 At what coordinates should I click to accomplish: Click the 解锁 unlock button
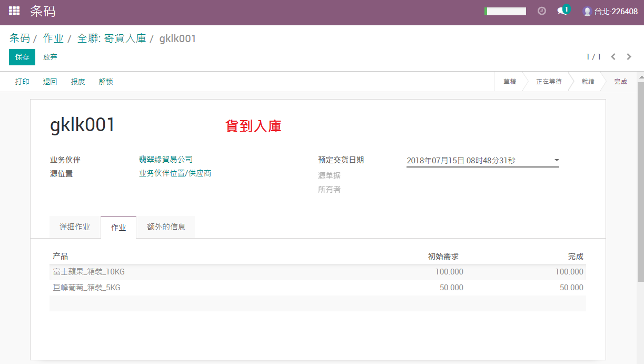[x=106, y=82]
